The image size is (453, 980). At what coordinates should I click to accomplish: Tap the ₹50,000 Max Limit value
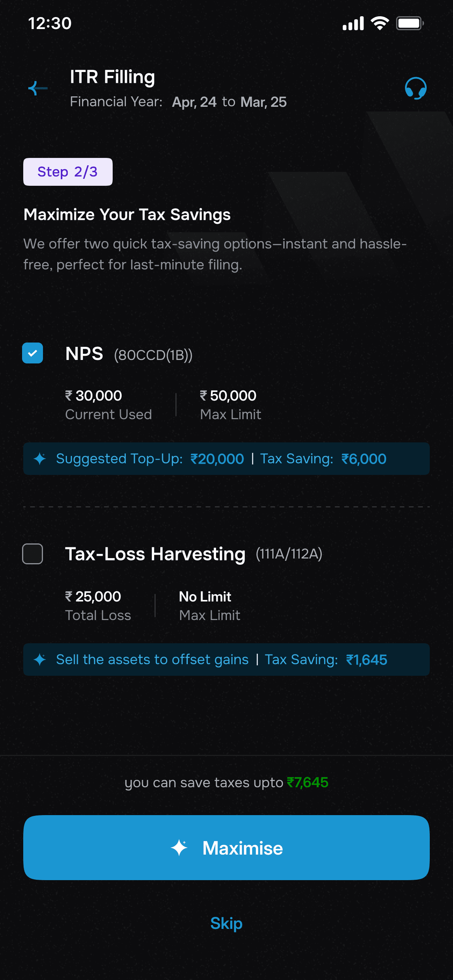228,396
